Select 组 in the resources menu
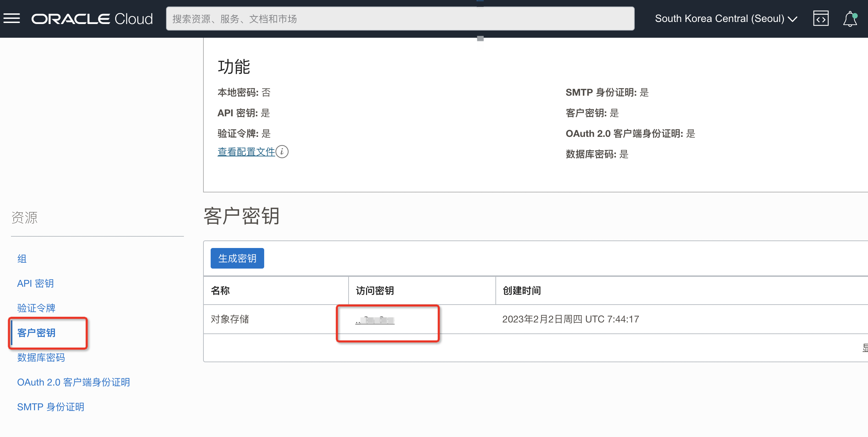 point(22,259)
